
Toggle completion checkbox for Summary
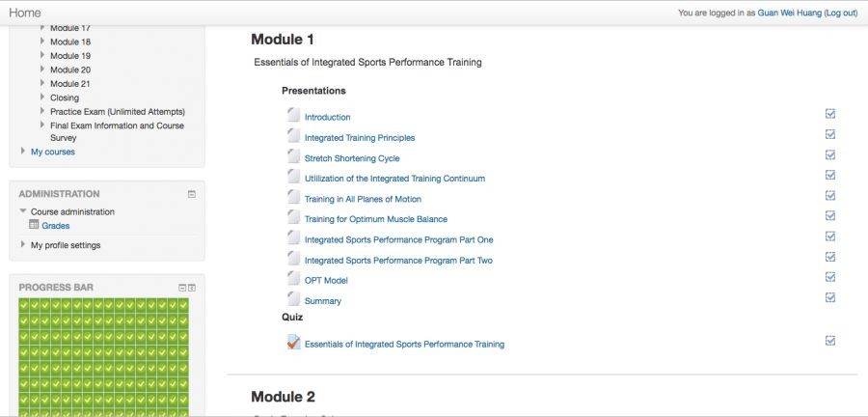(x=830, y=297)
